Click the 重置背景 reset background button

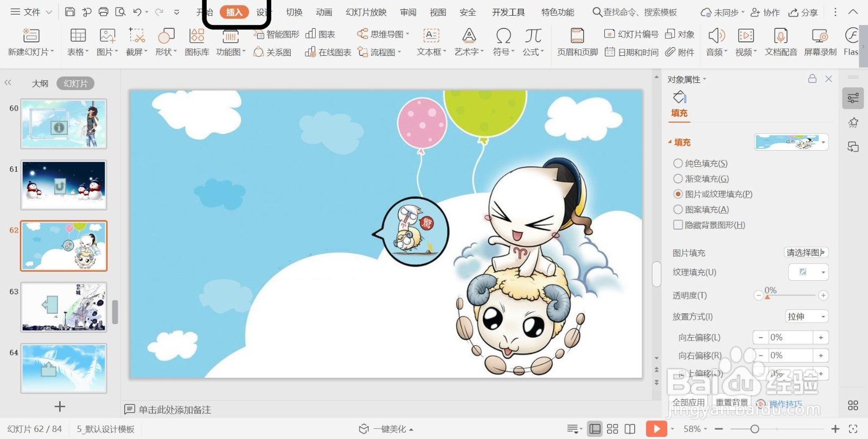coord(731,402)
